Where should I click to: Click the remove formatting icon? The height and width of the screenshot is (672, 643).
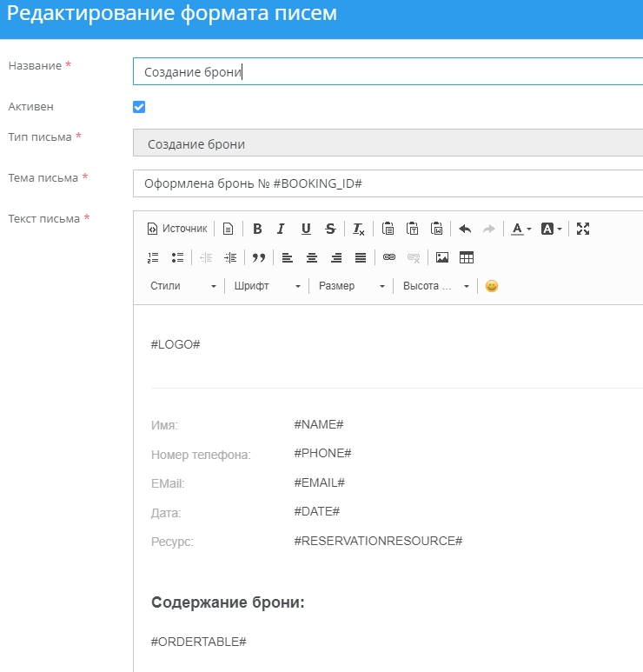[x=359, y=229]
